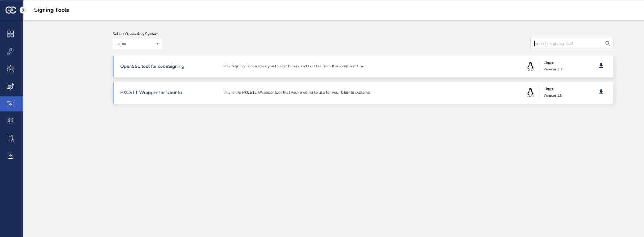The height and width of the screenshot is (237, 644).
Task: Click the PKCS11 Wrapper for Ubuntu title
Action: [151, 93]
